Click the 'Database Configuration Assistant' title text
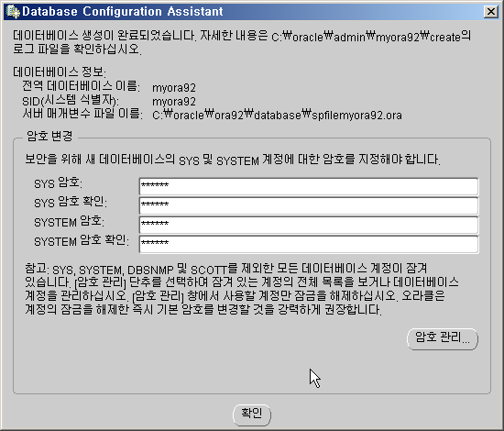This screenshot has height=431, width=504. tap(123, 12)
